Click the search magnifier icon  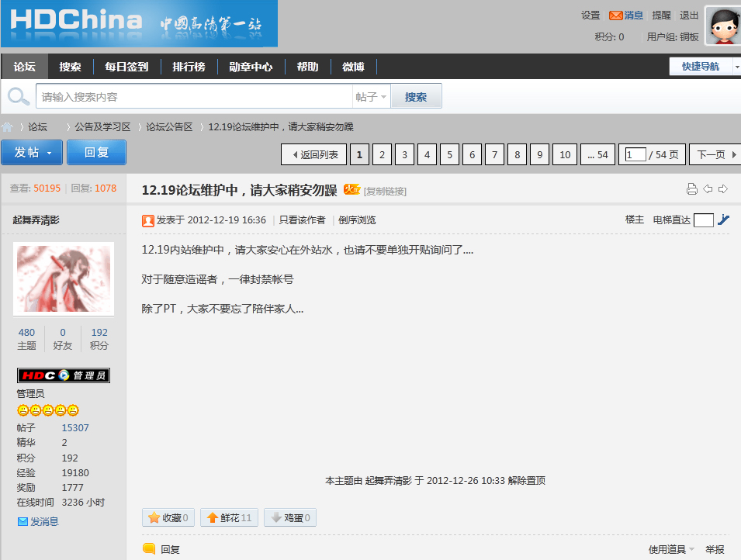pyautogui.click(x=17, y=96)
